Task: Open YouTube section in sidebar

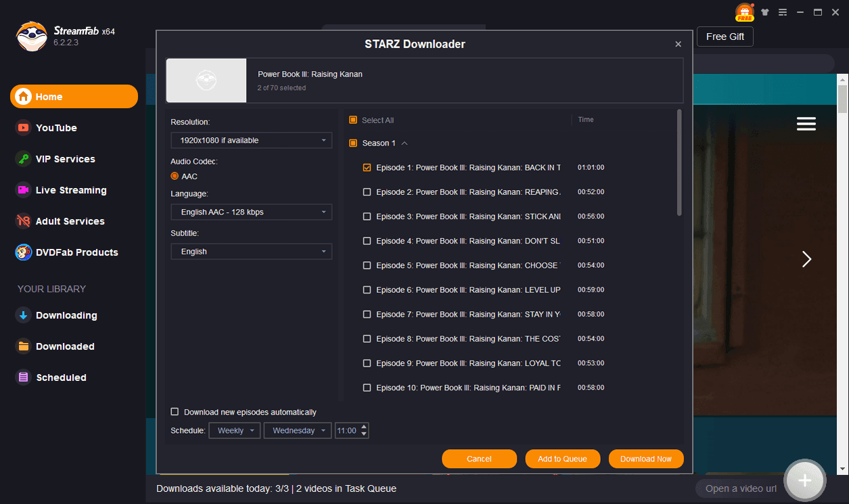Action: click(56, 128)
